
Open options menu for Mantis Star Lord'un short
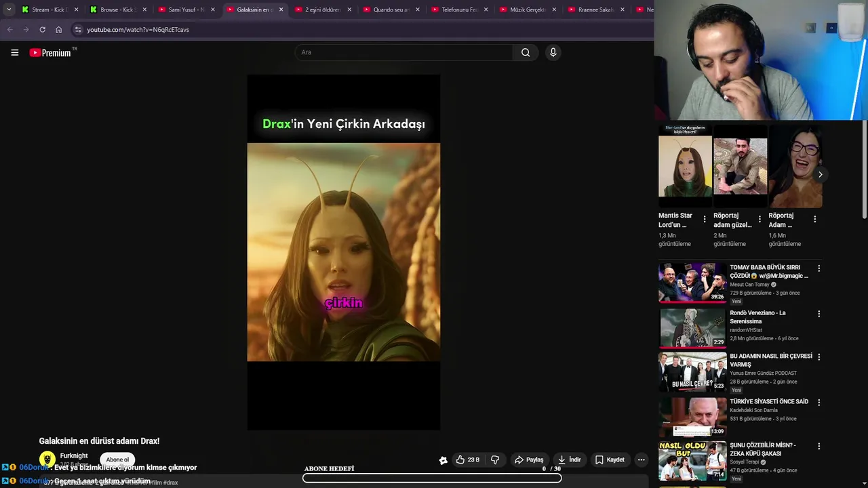705,219
